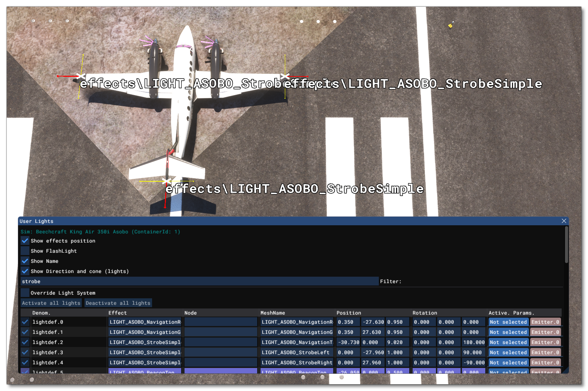Enable Override Light System

pyautogui.click(x=25, y=293)
